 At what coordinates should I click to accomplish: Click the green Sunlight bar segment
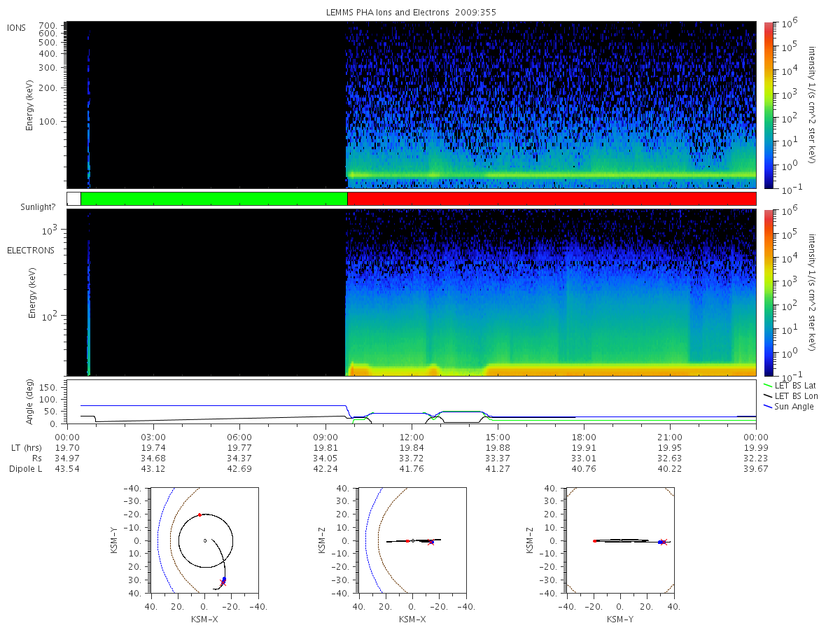(x=214, y=199)
